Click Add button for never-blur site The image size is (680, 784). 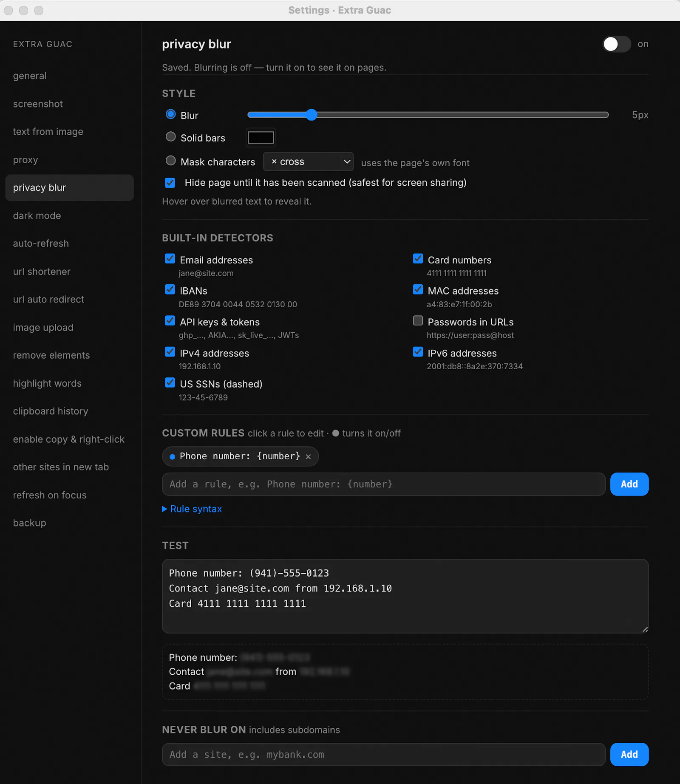629,755
